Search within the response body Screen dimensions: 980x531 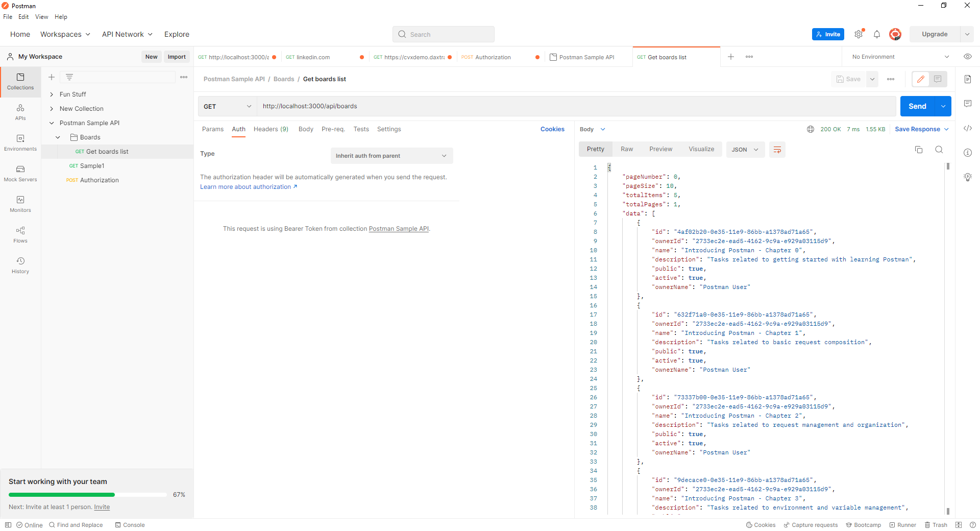click(x=939, y=150)
